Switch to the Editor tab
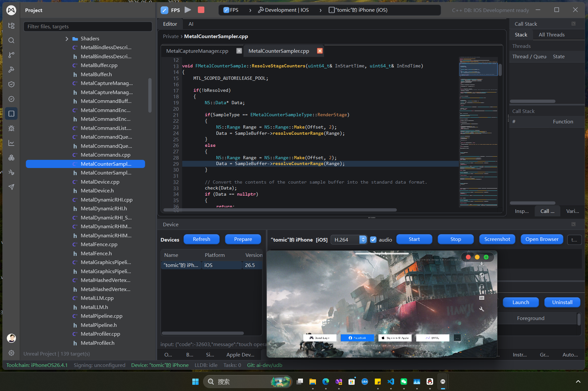The width and height of the screenshot is (588, 391). click(170, 24)
